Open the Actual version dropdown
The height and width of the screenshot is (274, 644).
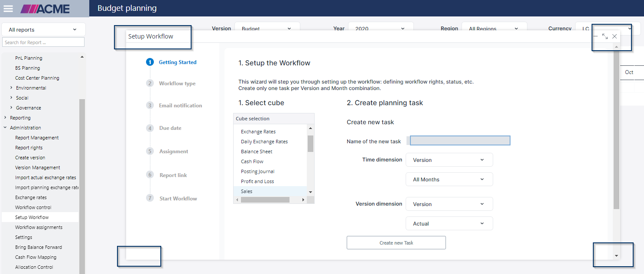coord(449,223)
